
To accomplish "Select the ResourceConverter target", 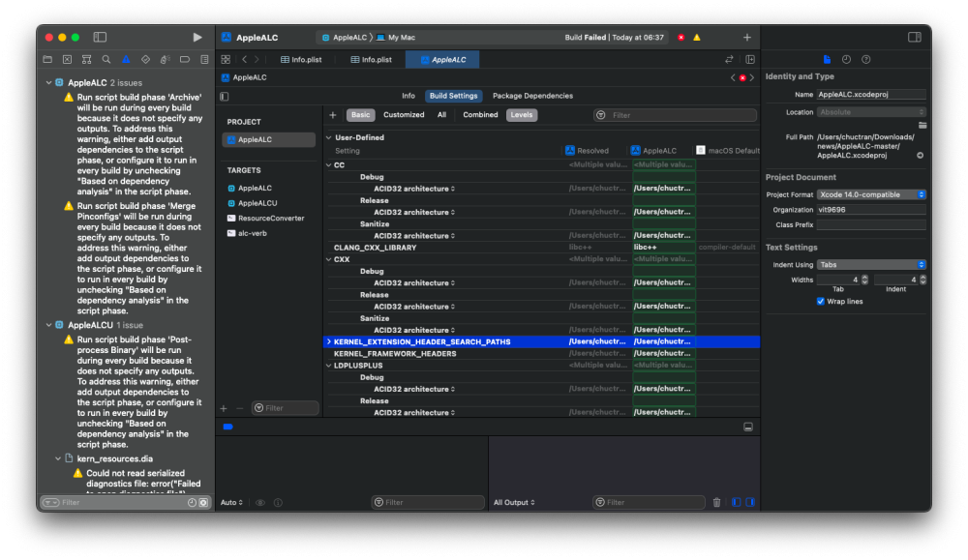I will pos(269,219).
